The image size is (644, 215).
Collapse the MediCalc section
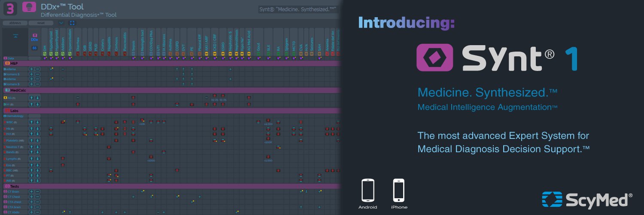click(172, 90)
